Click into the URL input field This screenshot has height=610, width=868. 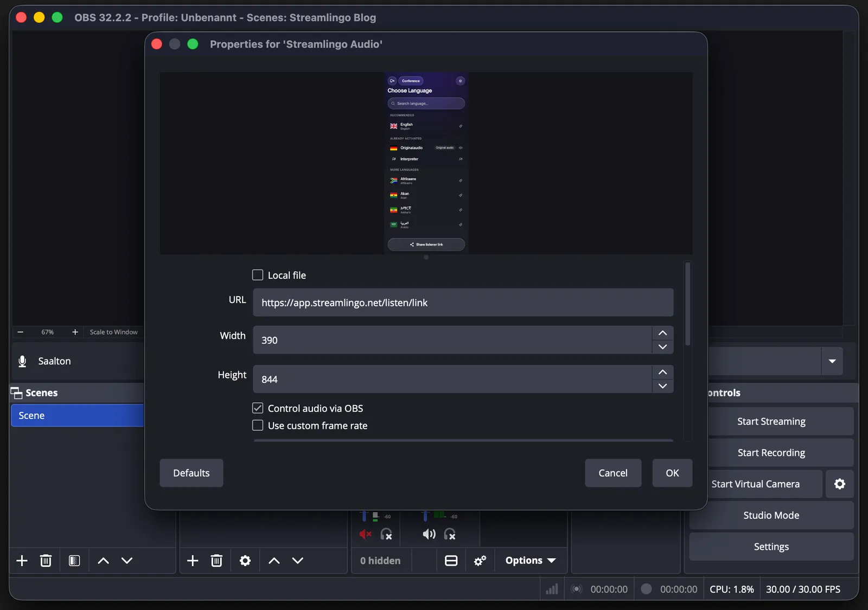pyautogui.click(x=463, y=303)
